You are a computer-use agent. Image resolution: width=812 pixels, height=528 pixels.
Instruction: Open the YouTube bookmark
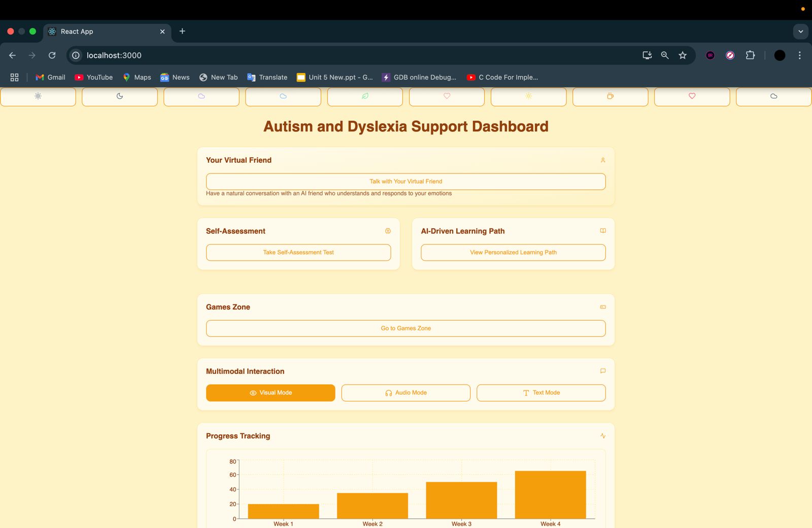pos(94,77)
